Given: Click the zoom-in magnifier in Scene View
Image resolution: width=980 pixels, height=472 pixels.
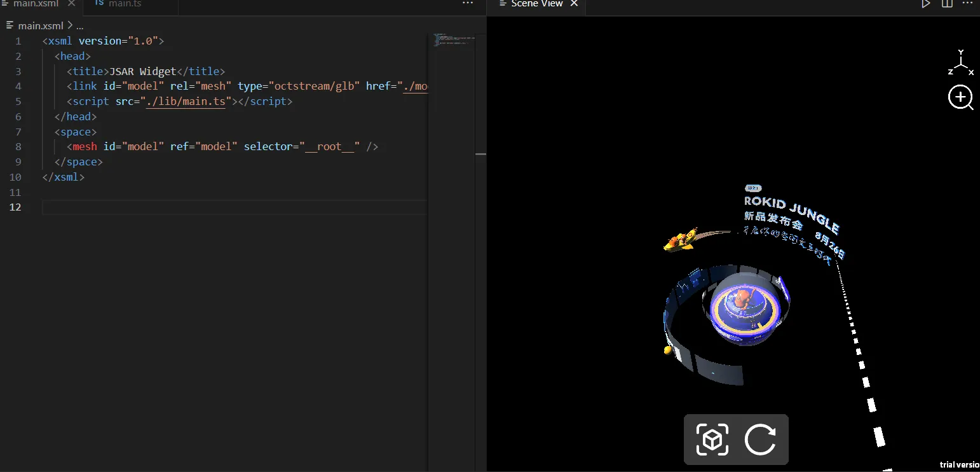Looking at the screenshot, I should click(x=961, y=98).
